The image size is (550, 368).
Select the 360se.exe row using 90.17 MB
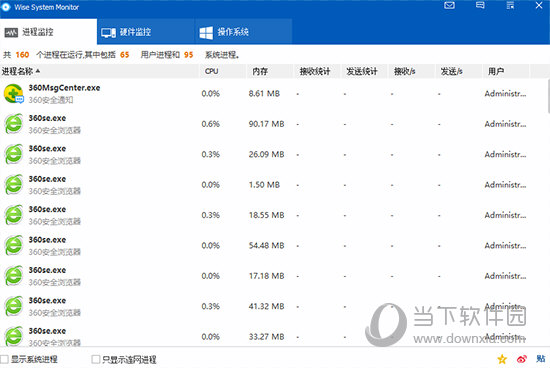274,124
